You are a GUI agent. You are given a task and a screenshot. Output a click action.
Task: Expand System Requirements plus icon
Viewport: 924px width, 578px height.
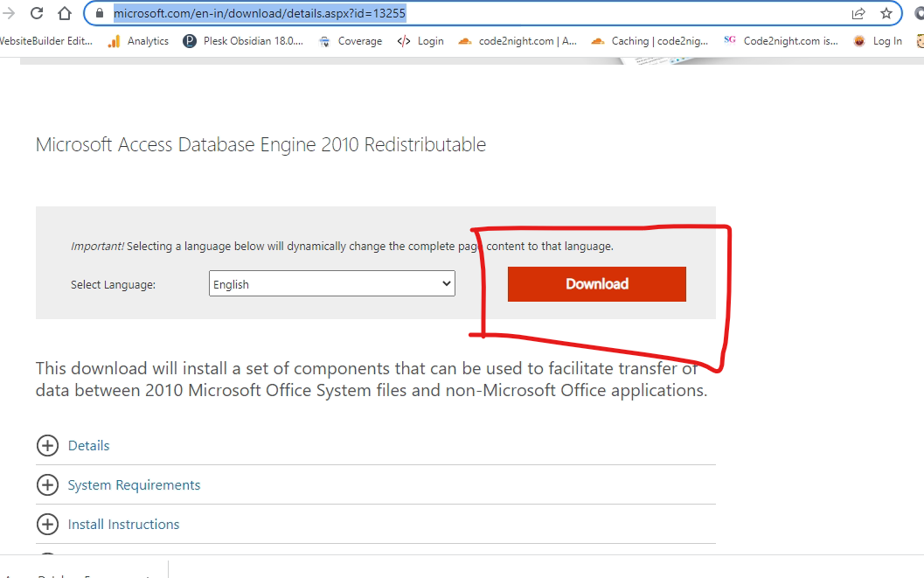(x=48, y=485)
